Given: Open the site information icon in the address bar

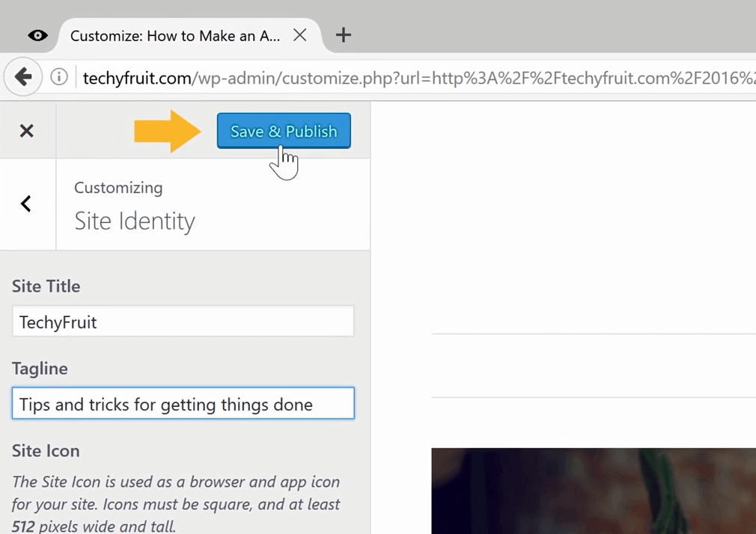Looking at the screenshot, I should coord(59,76).
